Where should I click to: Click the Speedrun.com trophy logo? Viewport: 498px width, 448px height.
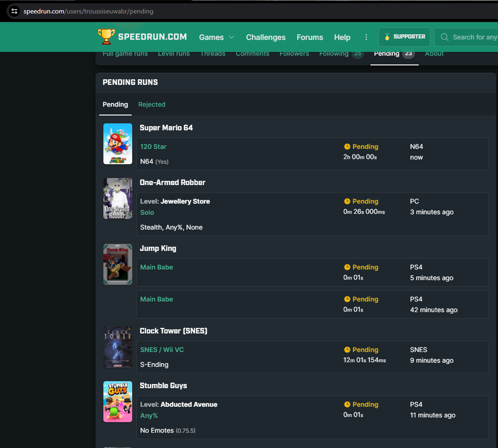click(x=106, y=37)
